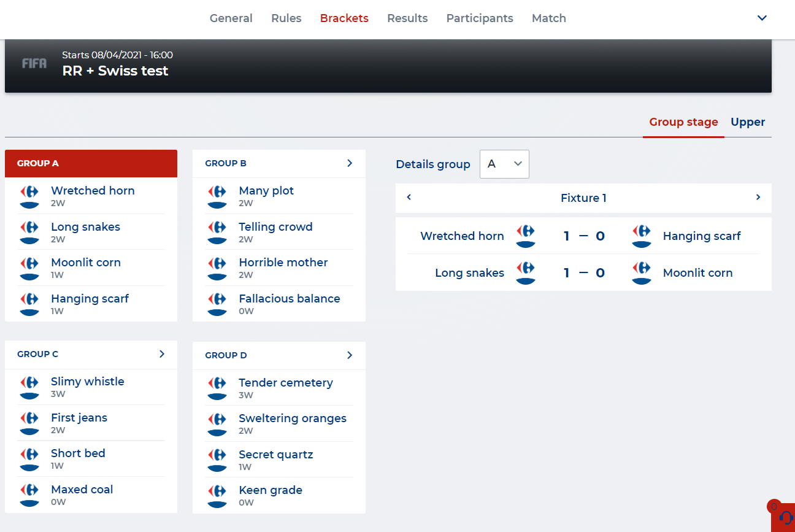Image resolution: width=795 pixels, height=532 pixels.
Task: Go to the previous fixture with left arrow
Action: tap(409, 198)
